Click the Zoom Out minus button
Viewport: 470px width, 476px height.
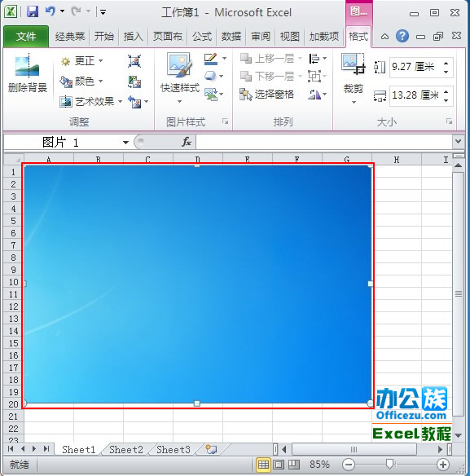click(x=349, y=465)
